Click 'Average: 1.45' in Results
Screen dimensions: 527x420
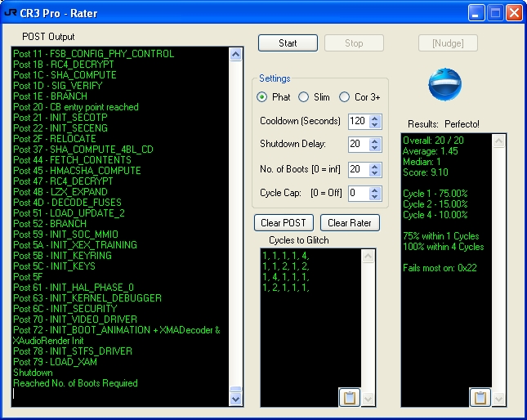[431, 151]
